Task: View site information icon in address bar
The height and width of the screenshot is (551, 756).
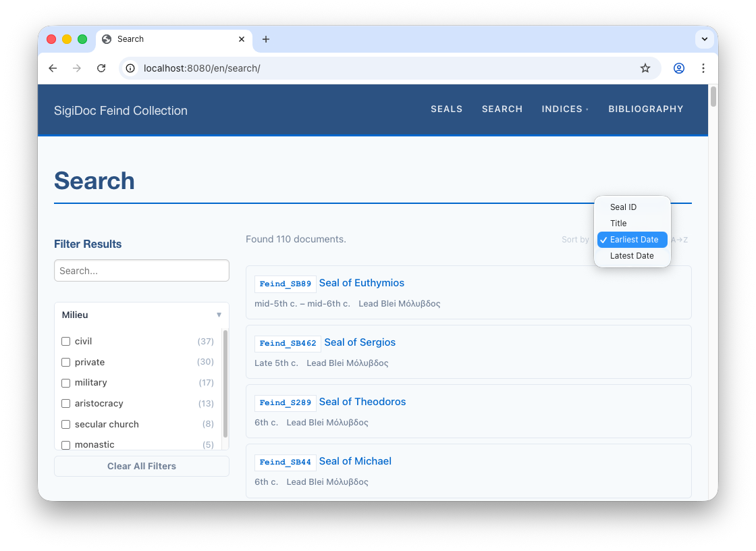Action: [131, 68]
